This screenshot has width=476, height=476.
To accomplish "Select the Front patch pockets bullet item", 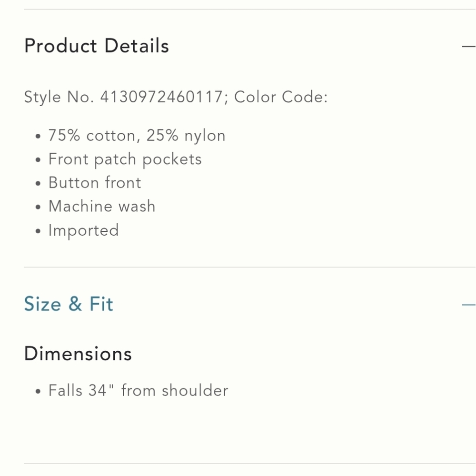I will click(125, 159).
